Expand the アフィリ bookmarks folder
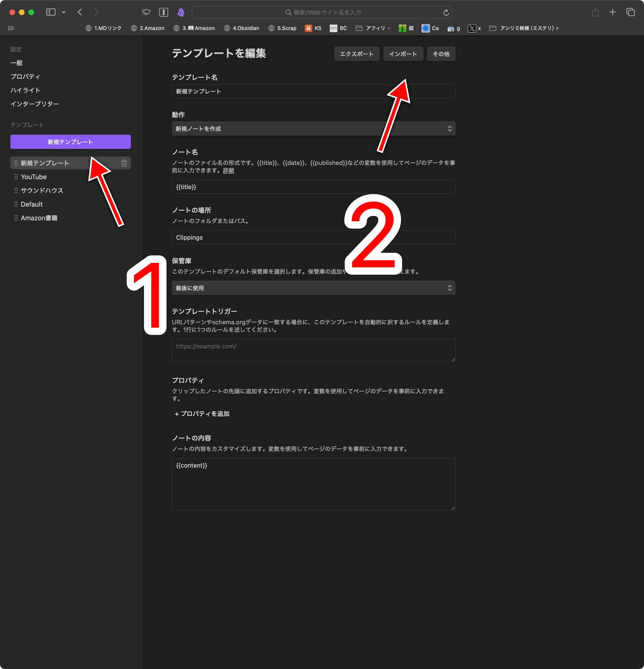Screen dimensions: 644x669 tap(373, 28)
